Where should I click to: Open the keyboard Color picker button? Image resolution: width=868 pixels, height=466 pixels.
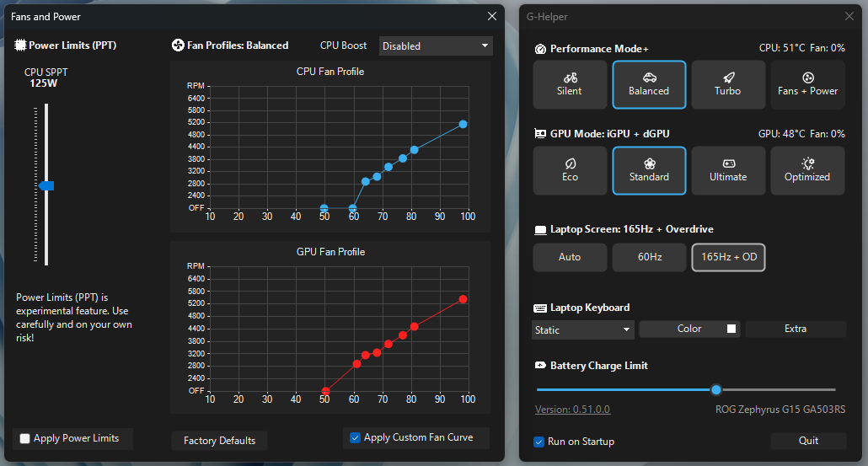(689, 329)
